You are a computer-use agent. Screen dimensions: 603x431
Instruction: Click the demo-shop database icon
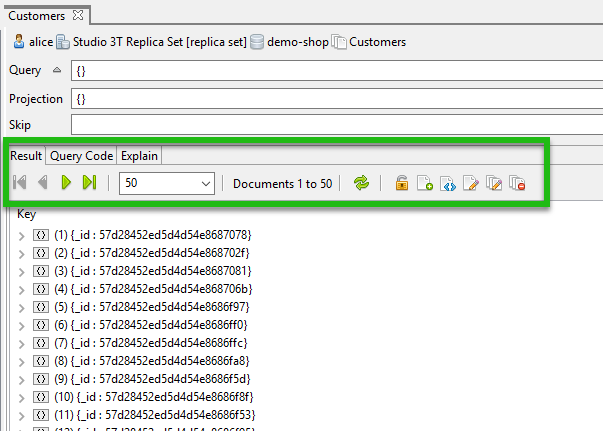coord(257,42)
